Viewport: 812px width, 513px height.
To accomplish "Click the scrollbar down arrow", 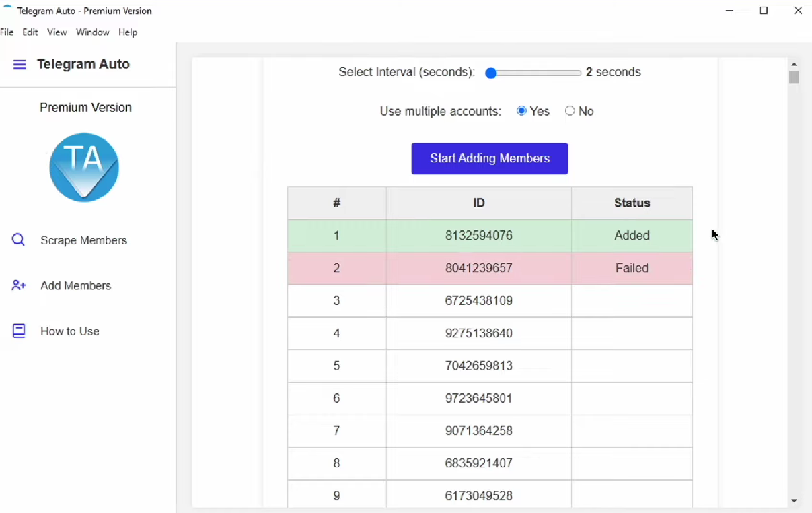I will point(794,501).
